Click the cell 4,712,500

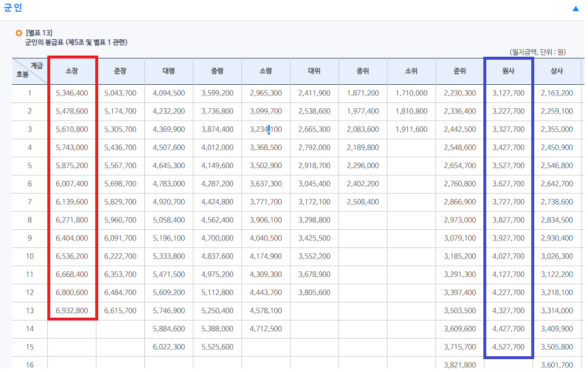tap(266, 329)
